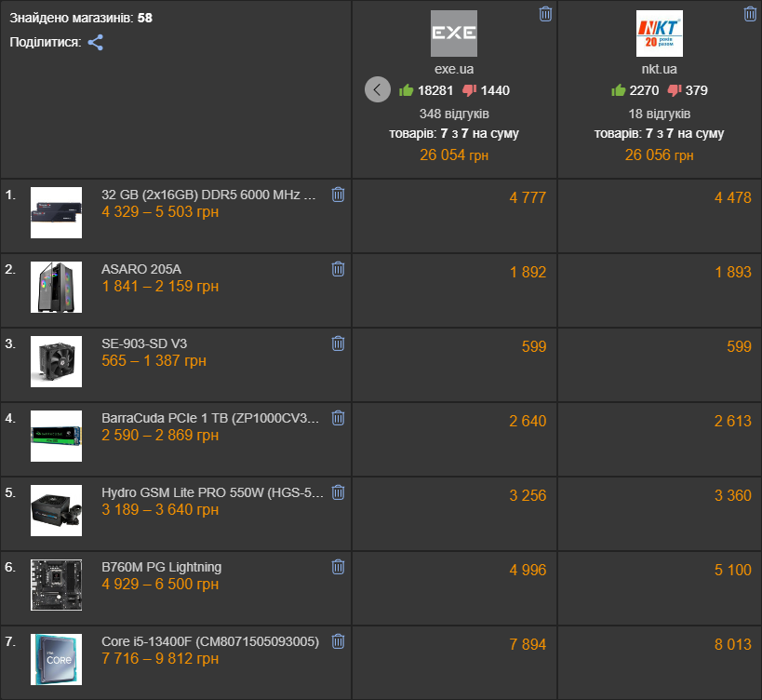The height and width of the screenshot is (700, 762).
Task: Click exe.ua motherboard price 4 996
Action: click(x=528, y=570)
